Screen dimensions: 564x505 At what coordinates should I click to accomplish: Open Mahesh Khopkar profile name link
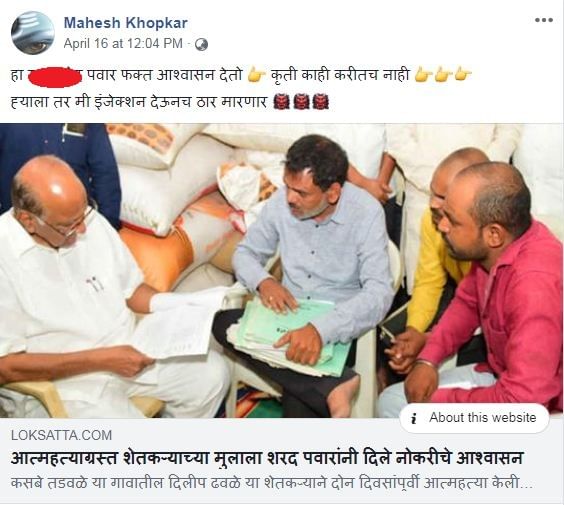tap(126, 23)
